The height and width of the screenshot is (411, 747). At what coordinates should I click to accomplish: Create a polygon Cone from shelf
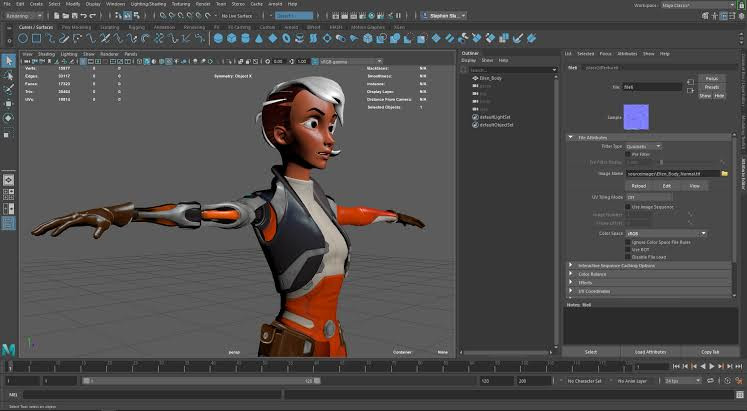(x=259, y=39)
